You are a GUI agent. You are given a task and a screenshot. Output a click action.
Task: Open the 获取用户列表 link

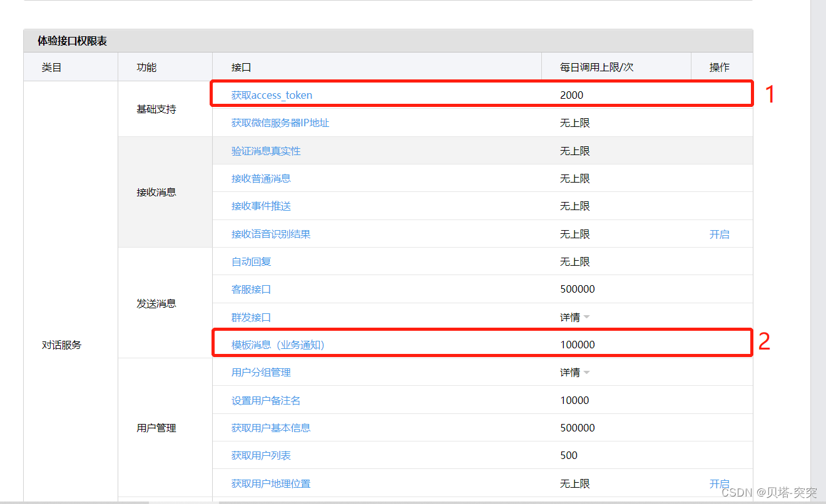click(261, 455)
